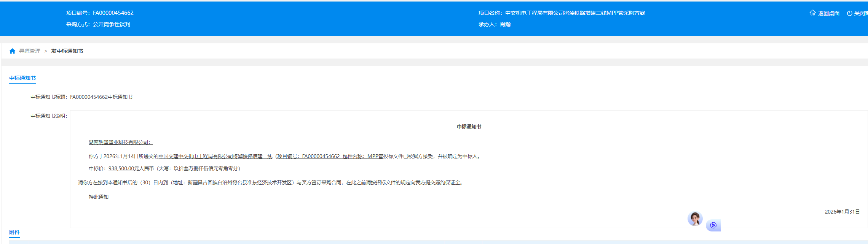Click underlined 项目编号 and 包件名称 text in letter
This screenshot has height=244, width=868.
click(x=330, y=156)
